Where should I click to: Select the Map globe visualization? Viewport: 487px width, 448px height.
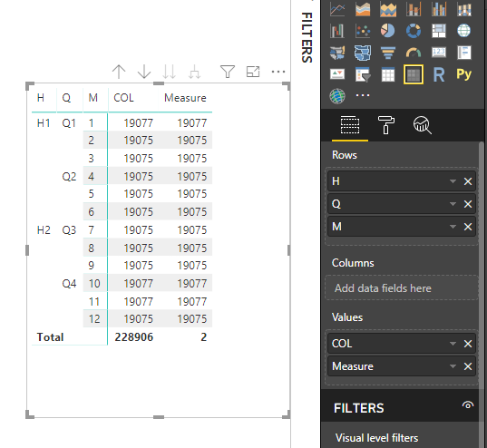coord(464,31)
